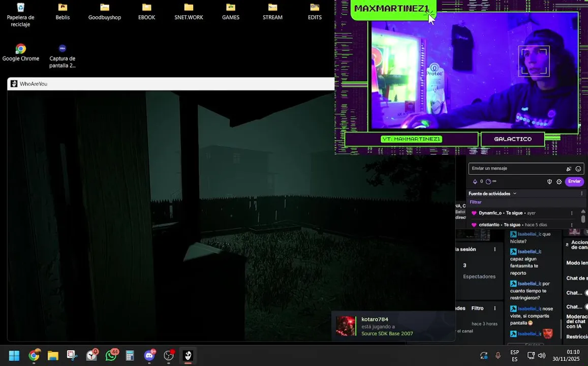This screenshot has width=588, height=366.
Task: Click the microphone tray icon
Action: click(x=498, y=355)
